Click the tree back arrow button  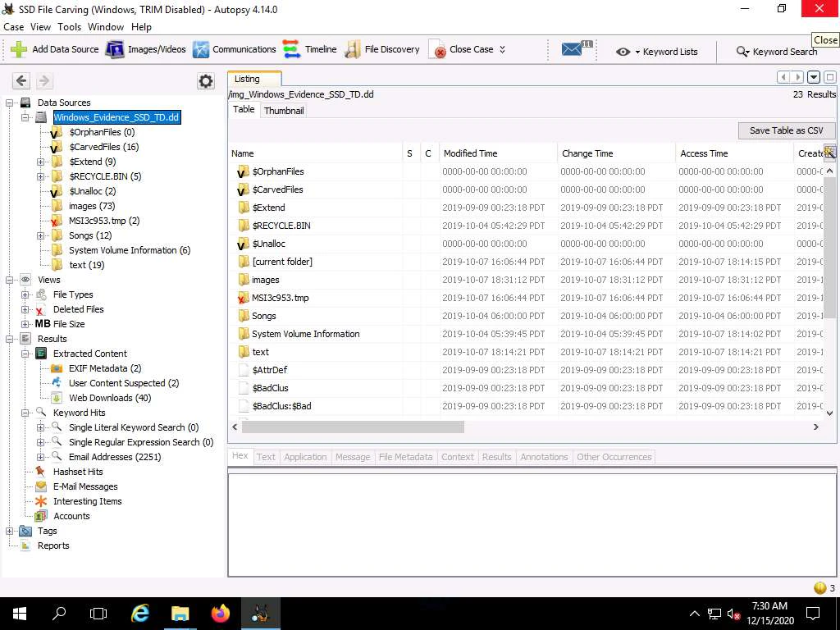(x=21, y=81)
